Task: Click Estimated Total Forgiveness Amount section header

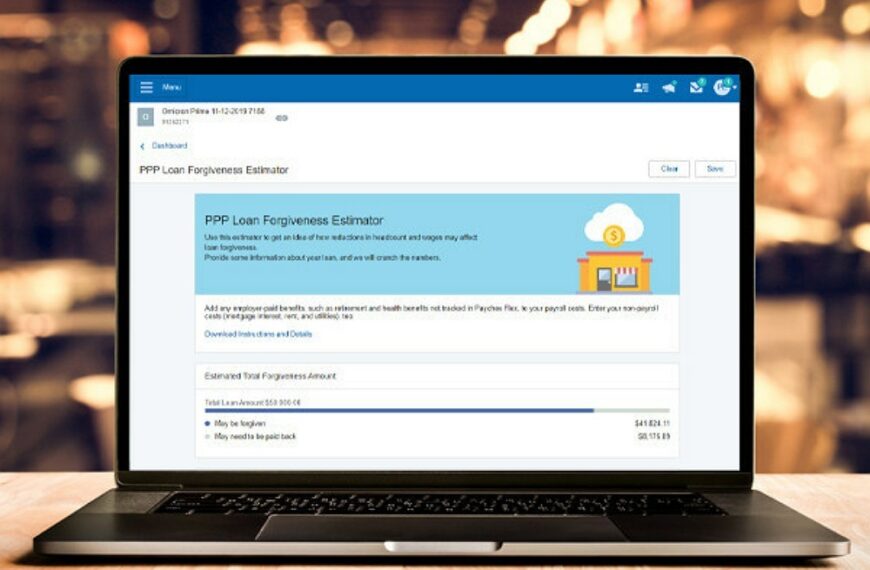Action: point(270,376)
